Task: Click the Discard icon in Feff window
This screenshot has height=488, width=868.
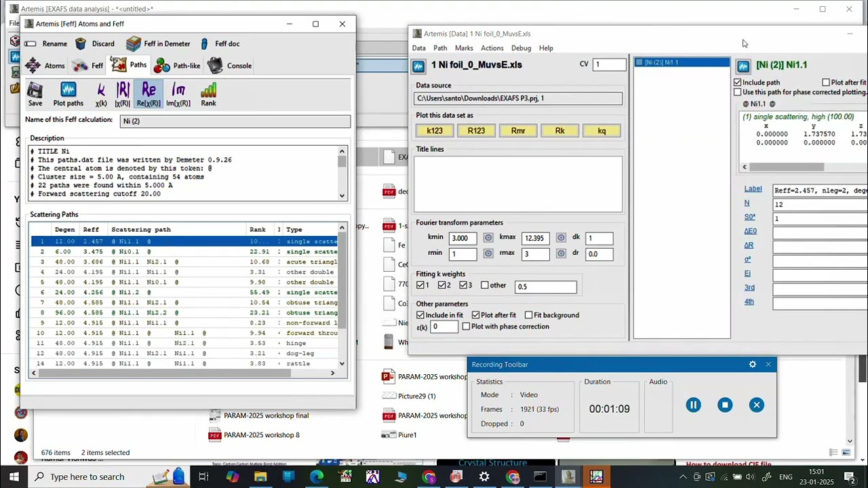Action: pyautogui.click(x=81, y=43)
